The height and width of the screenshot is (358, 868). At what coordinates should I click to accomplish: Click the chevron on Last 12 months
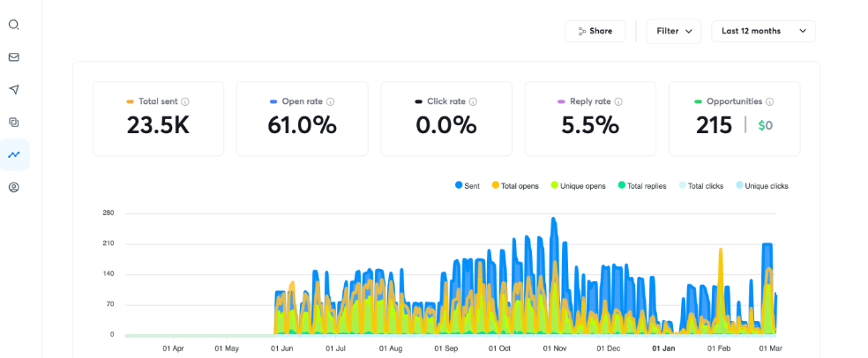pos(803,31)
